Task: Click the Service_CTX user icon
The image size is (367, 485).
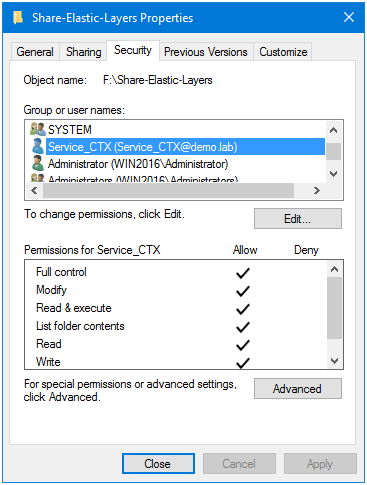Action: [37, 146]
